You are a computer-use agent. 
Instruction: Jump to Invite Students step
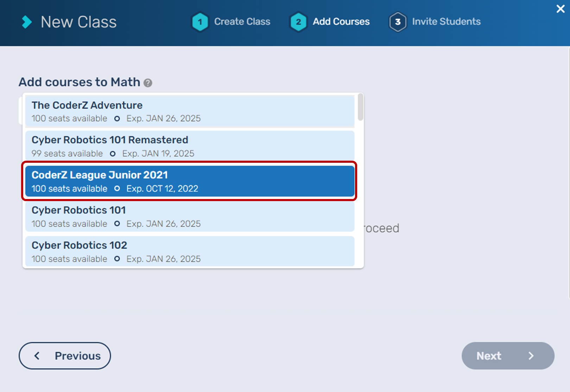coord(446,22)
